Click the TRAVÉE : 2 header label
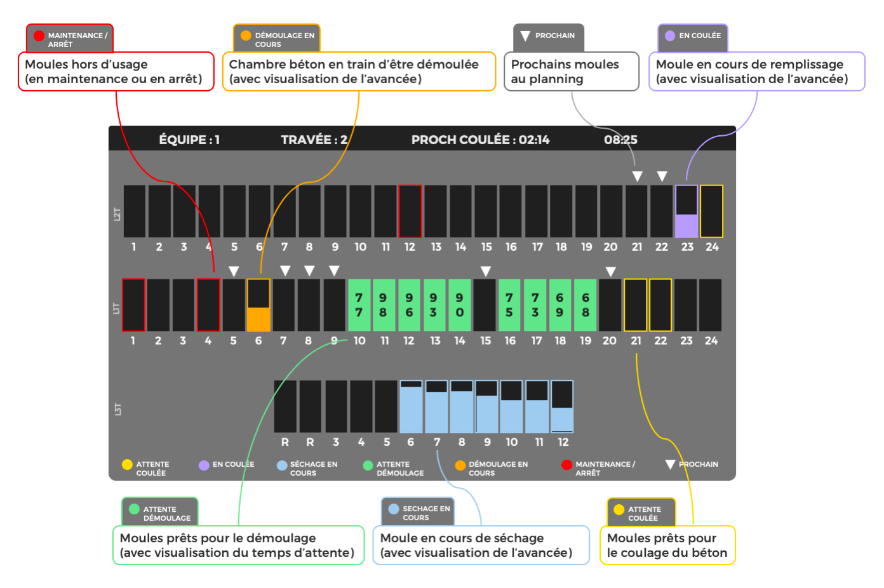Screen dimensions: 884x588 pyautogui.click(x=314, y=140)
